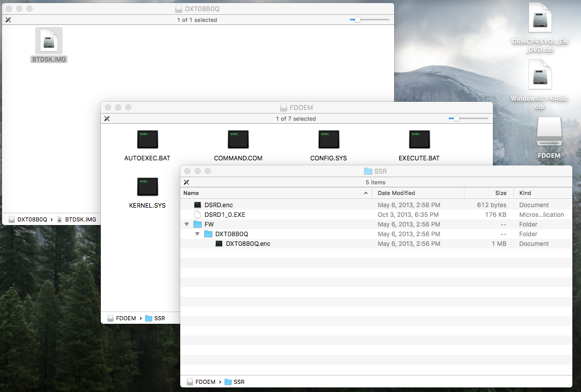Click the SSR folder icon in FDOEM path bar
The width and height of the screenshot is (581, 392).
pyautogui.click(x=149, y=318)
